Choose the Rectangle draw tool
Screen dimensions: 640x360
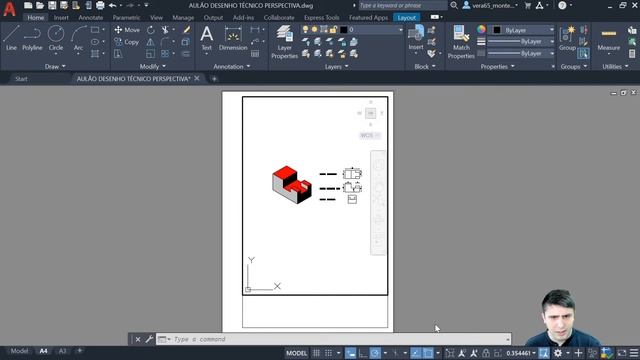95,30
